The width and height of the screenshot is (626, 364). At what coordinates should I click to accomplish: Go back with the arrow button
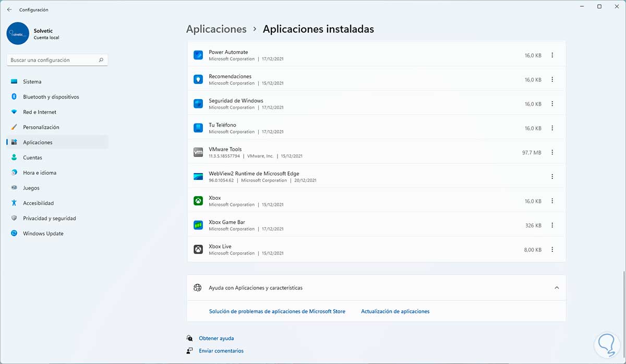9,9
